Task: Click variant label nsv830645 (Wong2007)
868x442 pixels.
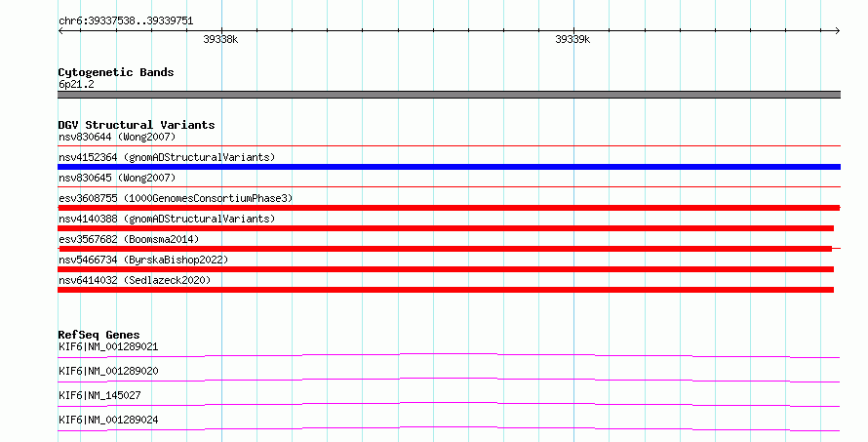Action: coord(117,178)
